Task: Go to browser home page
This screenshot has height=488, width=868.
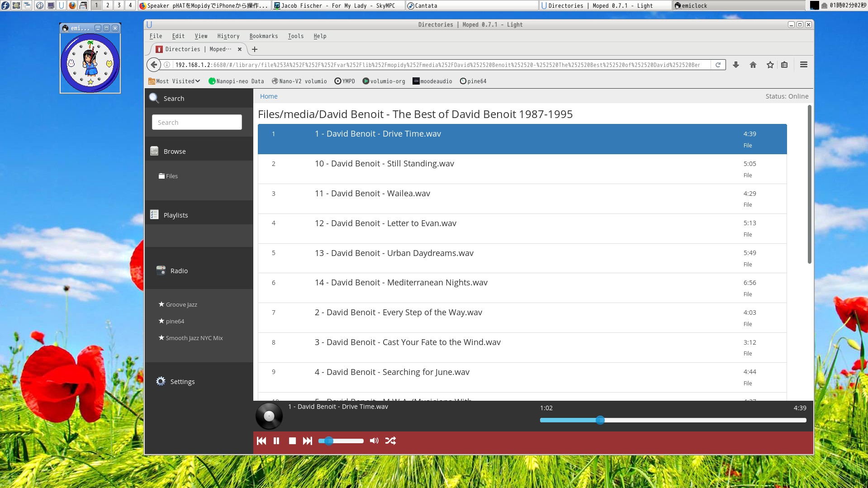Action: [x=753, y=65]
